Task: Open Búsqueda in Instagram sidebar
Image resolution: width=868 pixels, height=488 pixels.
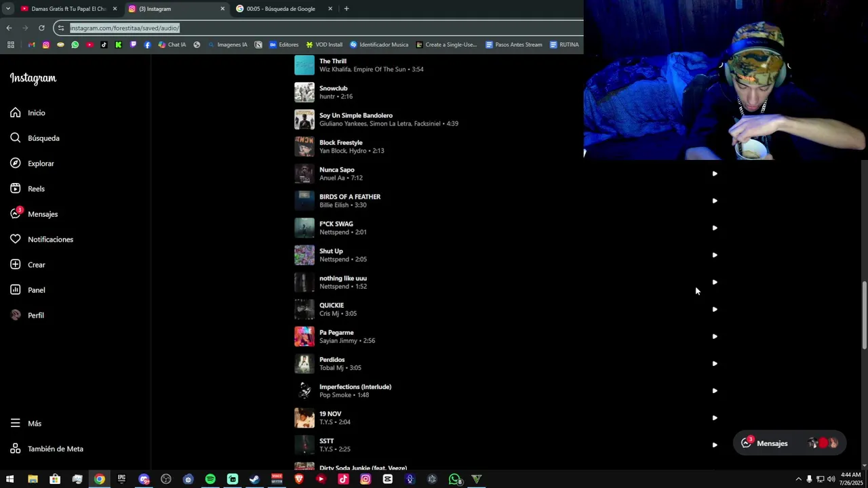Action: [x=35, y=138]
